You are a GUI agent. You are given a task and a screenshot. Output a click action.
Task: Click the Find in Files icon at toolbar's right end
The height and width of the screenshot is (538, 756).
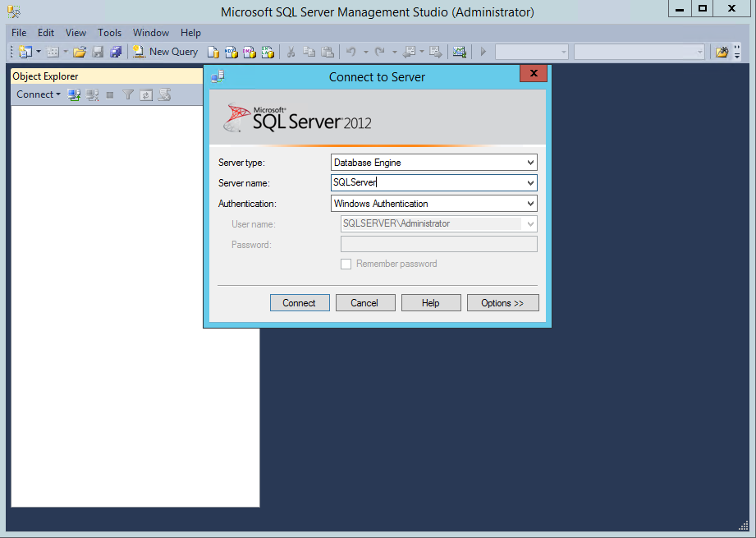(722, 52)
